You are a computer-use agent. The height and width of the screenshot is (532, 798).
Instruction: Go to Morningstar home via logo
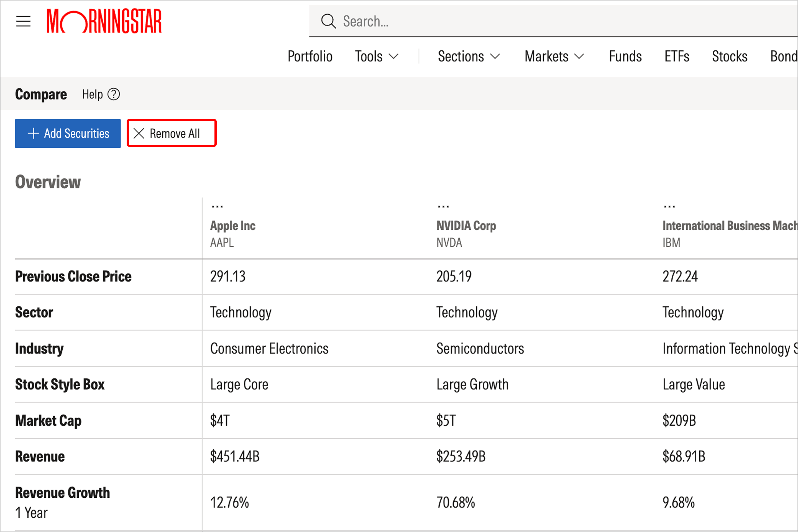[x=104, y=21]
